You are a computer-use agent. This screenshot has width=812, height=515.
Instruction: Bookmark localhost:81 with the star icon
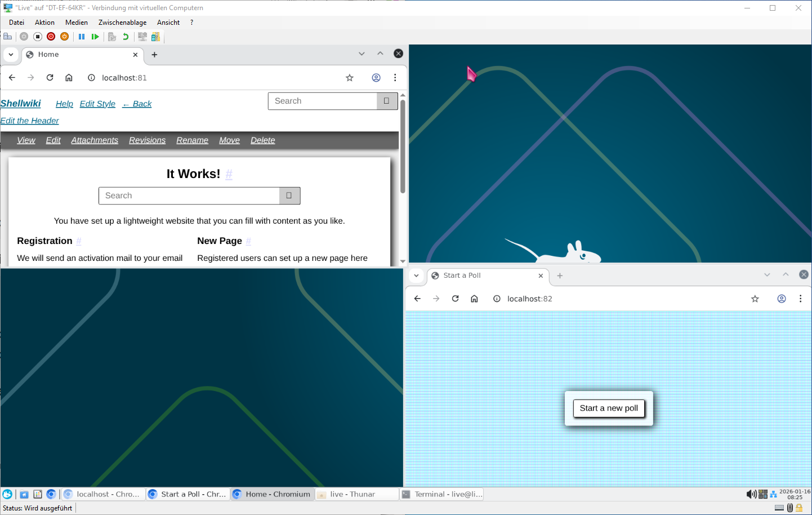point(350,78)
